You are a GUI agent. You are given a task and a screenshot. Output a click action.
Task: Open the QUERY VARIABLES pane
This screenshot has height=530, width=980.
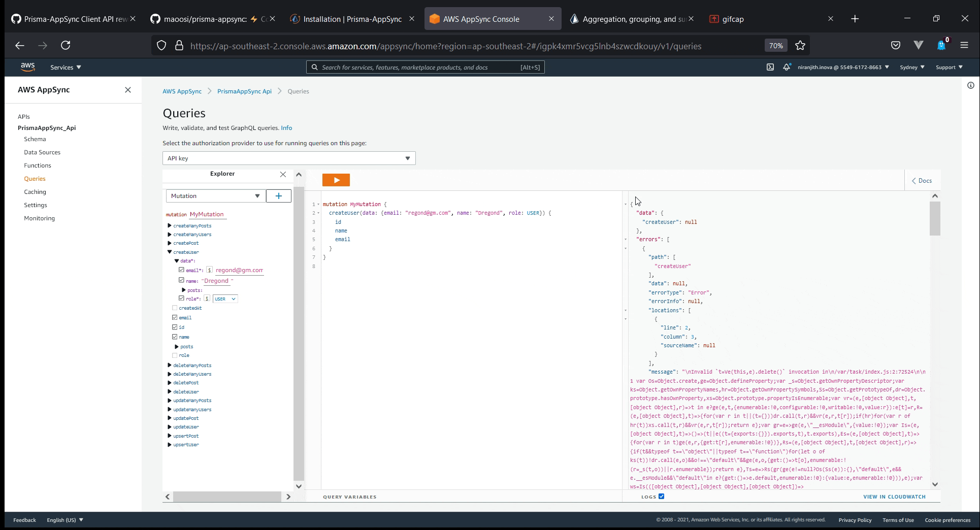(350, 496)
